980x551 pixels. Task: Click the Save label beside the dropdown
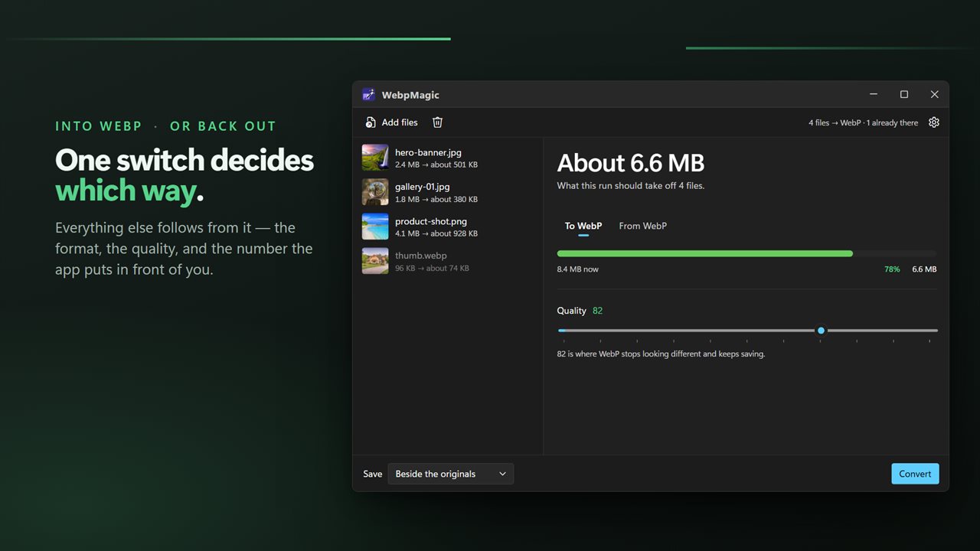[373, 474]
